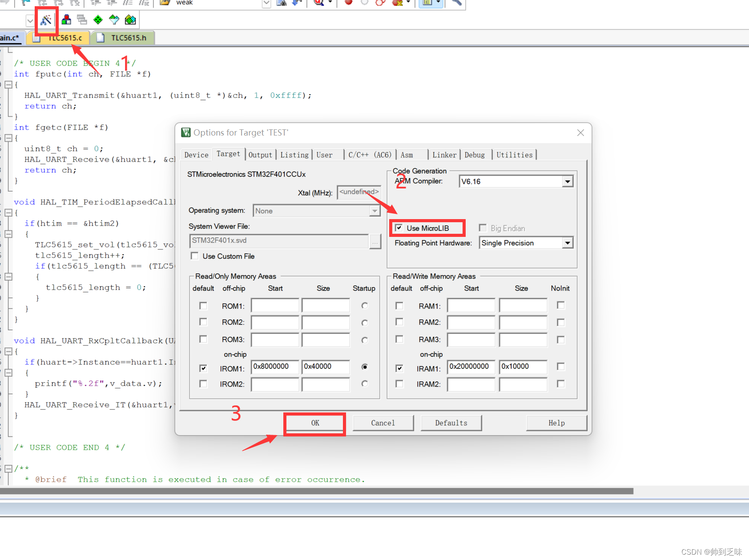Open the Floating Point Hardware dropdown
Viewport: 749px width, 560px height.
568,243
